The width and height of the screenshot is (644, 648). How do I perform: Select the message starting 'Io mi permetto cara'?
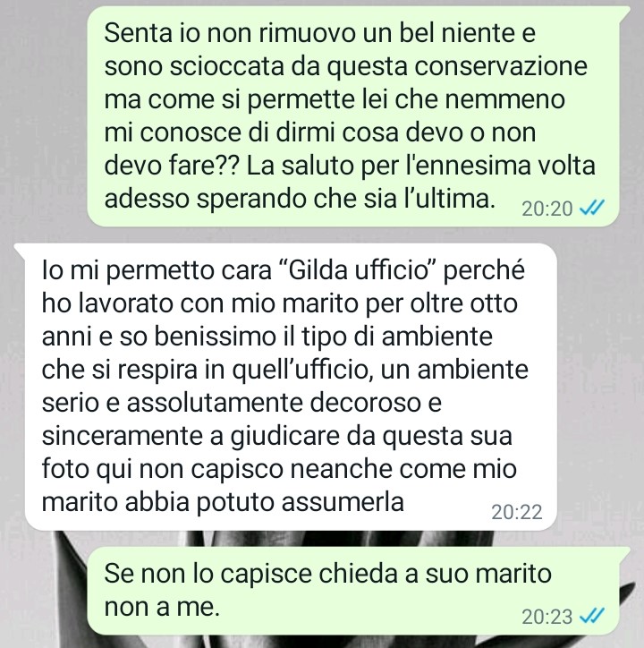pyautogui.click(x=291, y=387)
